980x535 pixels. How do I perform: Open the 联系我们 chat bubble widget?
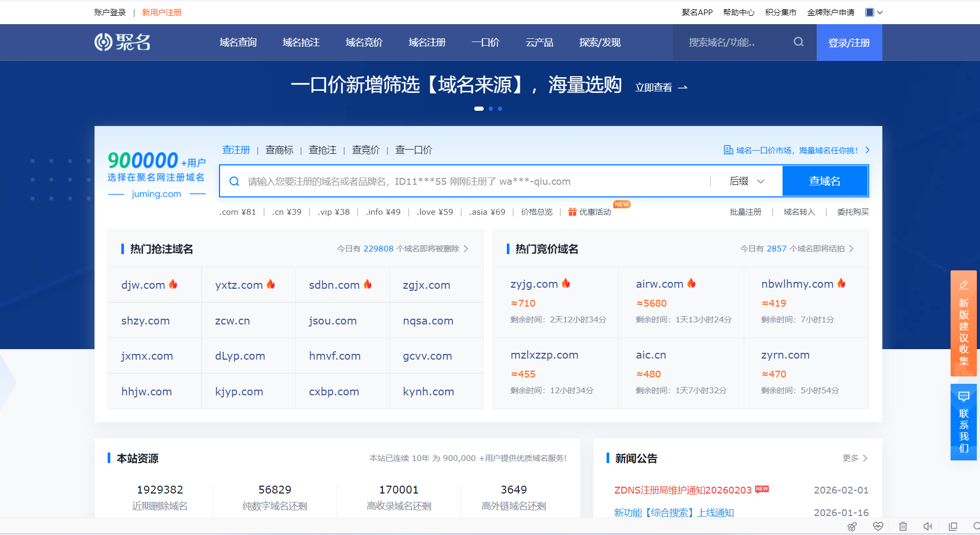click(x=963, y=396)
